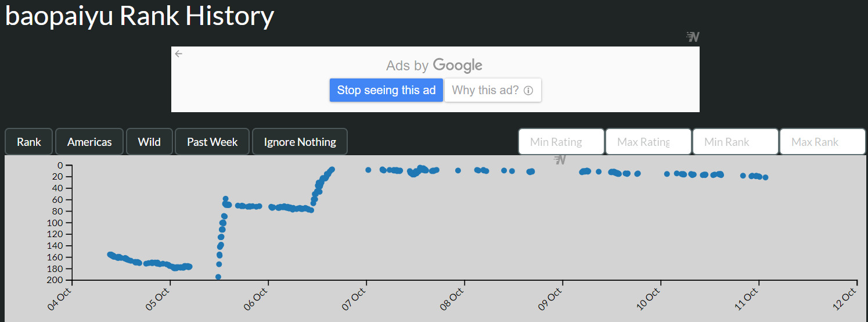Screen dimensions: 868x322
Task: Open the Rank metric dropdown
Action: pos(29,142)
